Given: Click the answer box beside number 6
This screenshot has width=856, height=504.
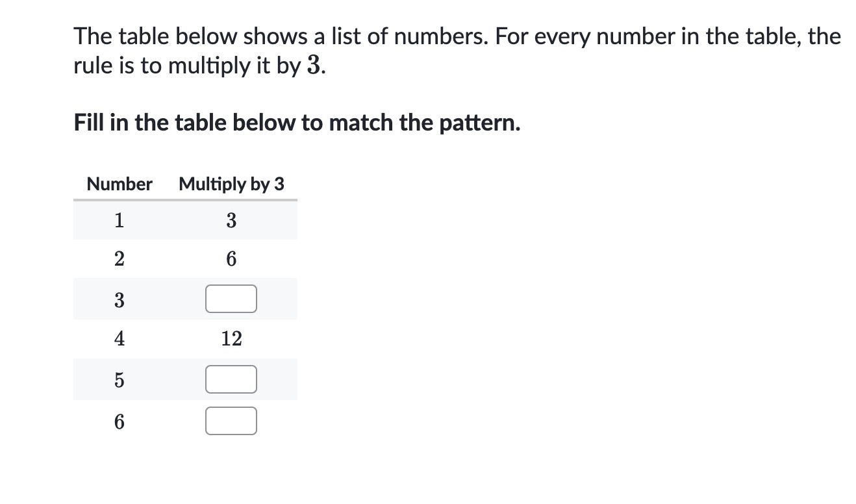Looking at the screenshot, I should (x=231, y=420).
